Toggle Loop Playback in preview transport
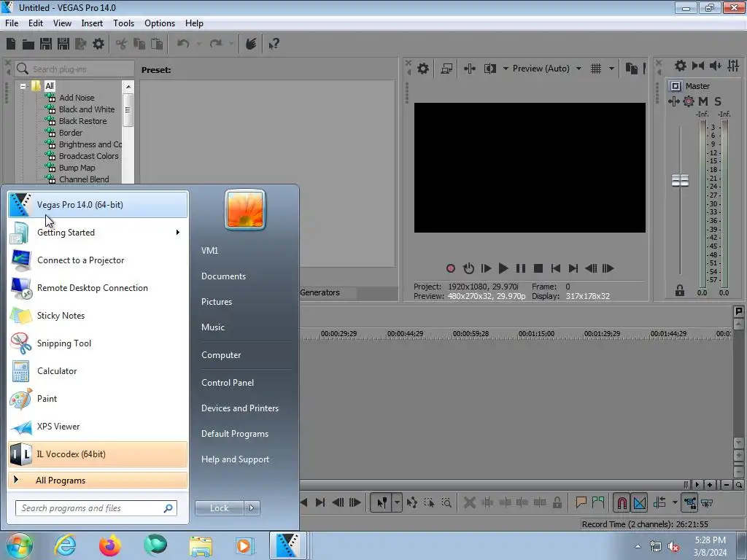Screen dimensions: 747x560 tap(468, 268)
